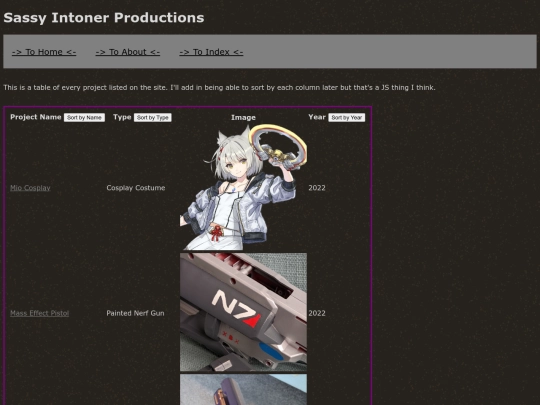The height and width of the screenshot is (405, 540).
Task: Click the 'Sassy Intoner Productions' heading
Action: tap(104, 18)
